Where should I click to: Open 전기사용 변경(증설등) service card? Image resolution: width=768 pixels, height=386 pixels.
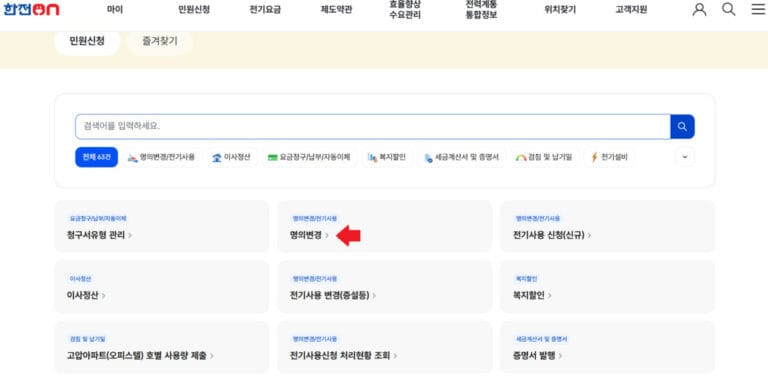click(384, 287)
